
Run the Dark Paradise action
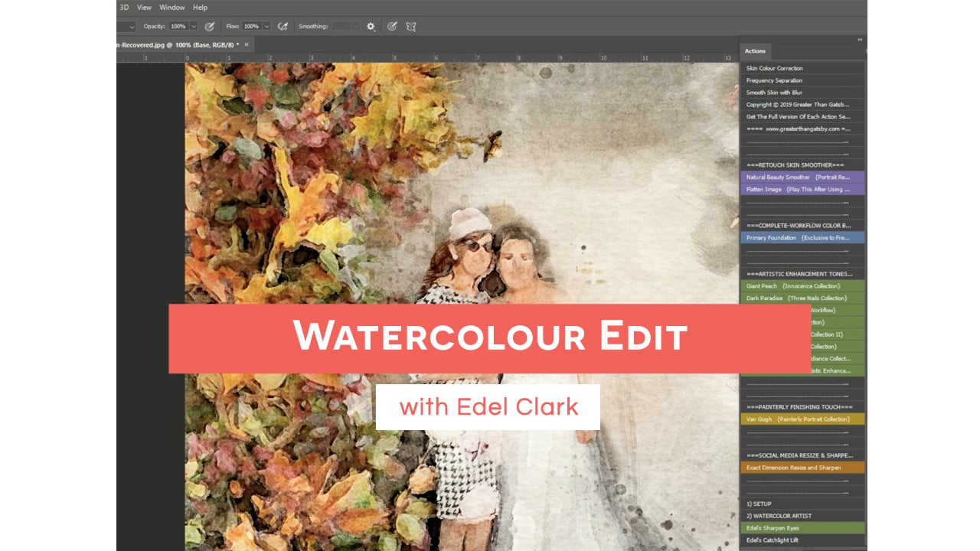(x=802, y=298)
